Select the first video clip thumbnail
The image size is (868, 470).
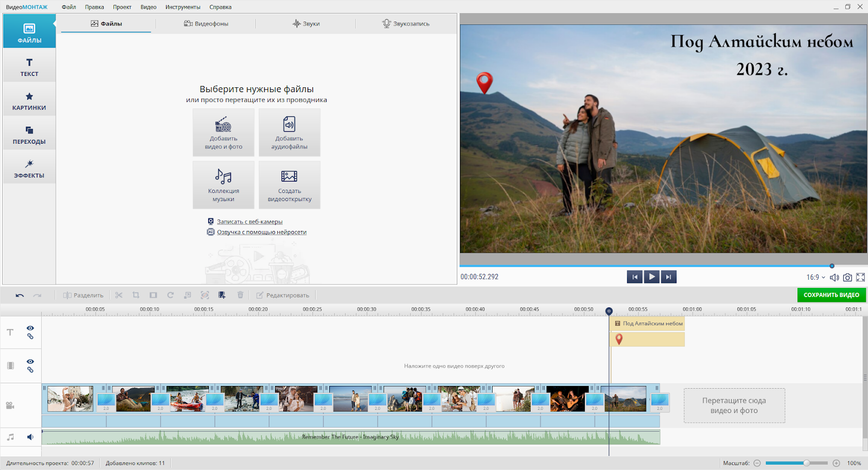(x=70, y=399)
